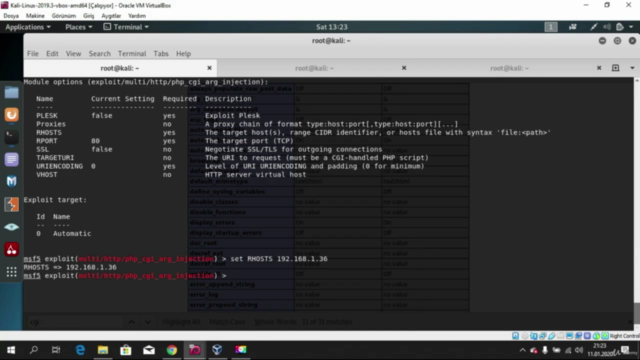
Task: Open the red dock icon above the apps grid
Action: (x=11, y=249)
